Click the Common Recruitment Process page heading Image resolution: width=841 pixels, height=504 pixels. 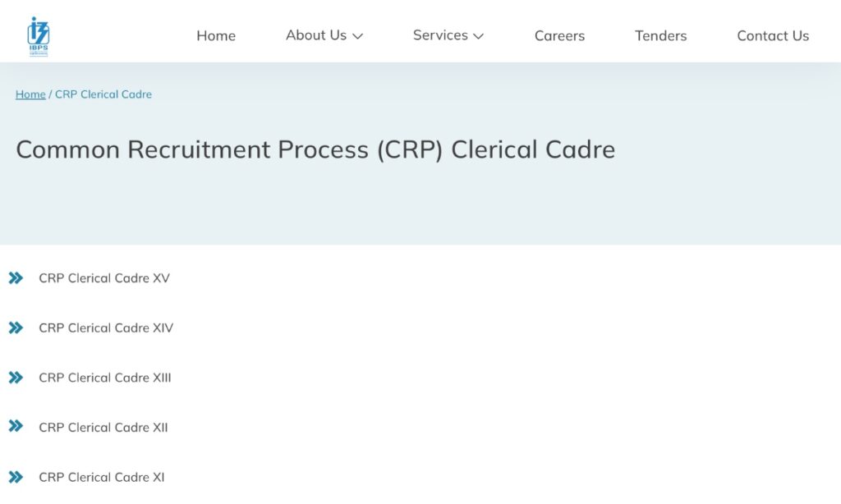(x=315, y=149)
